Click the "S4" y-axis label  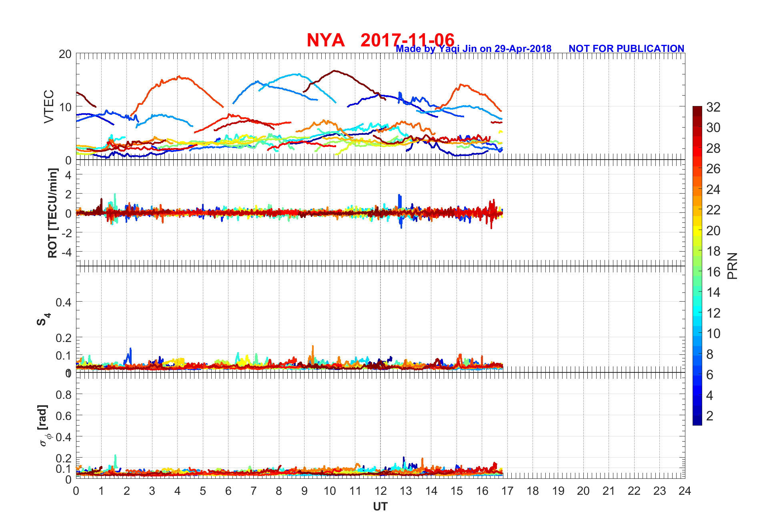point(43,320)
